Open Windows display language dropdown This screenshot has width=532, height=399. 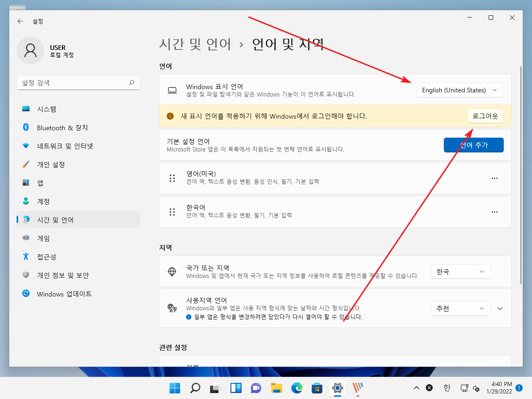460,90
